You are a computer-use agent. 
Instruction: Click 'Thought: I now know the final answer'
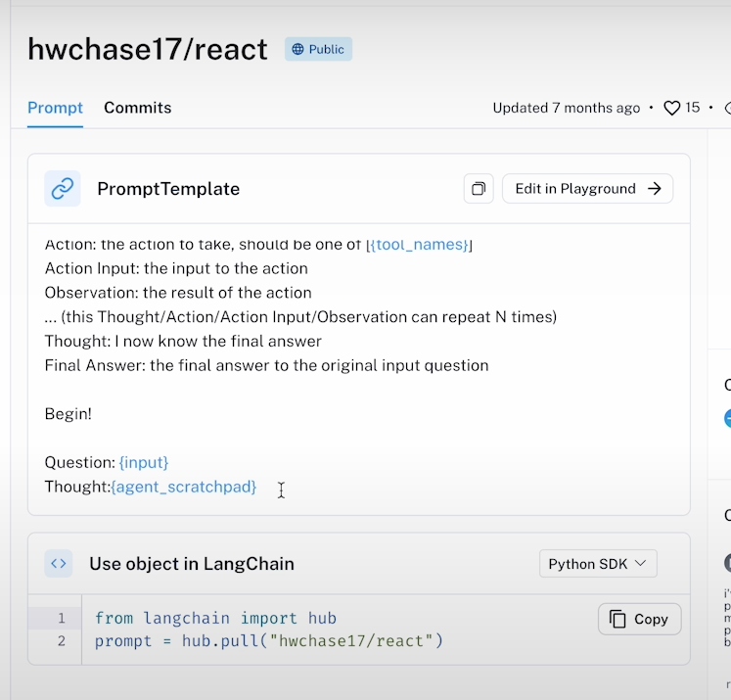(183, 342)
